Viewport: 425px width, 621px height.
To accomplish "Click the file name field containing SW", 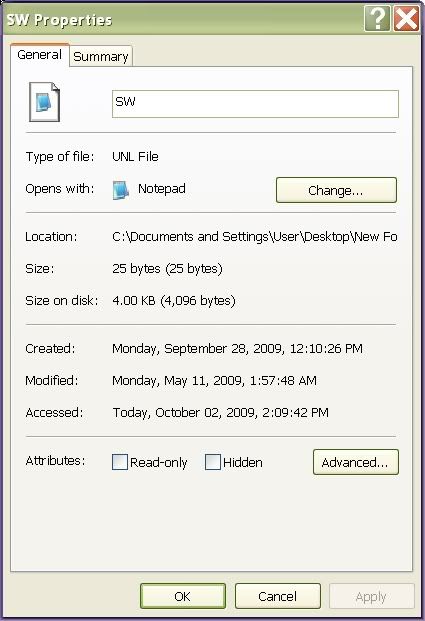I will pyautogui.click(x=255, y=104).
